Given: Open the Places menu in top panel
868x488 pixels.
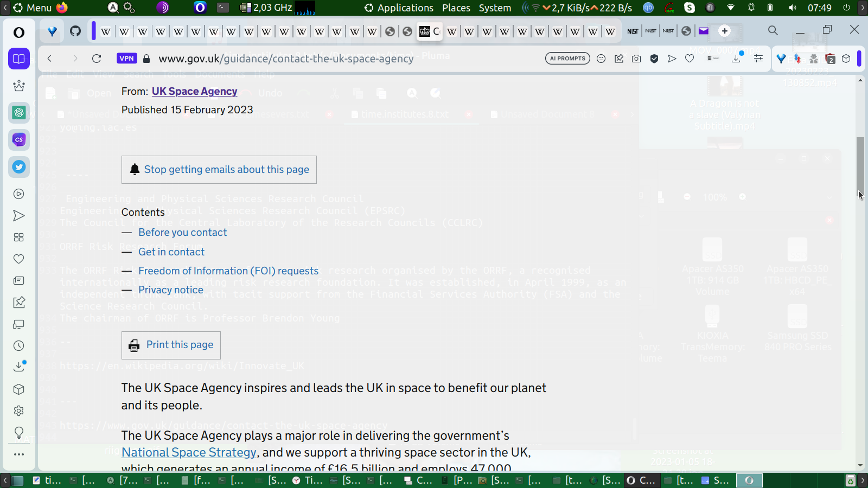Looking at the screenshot, I should click(x=456, y=8).
